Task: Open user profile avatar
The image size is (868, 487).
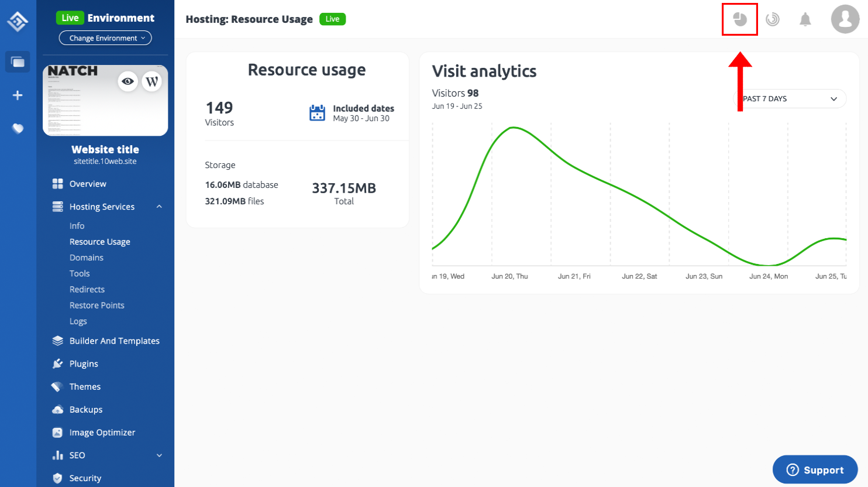Action: (x=845, y=19)
